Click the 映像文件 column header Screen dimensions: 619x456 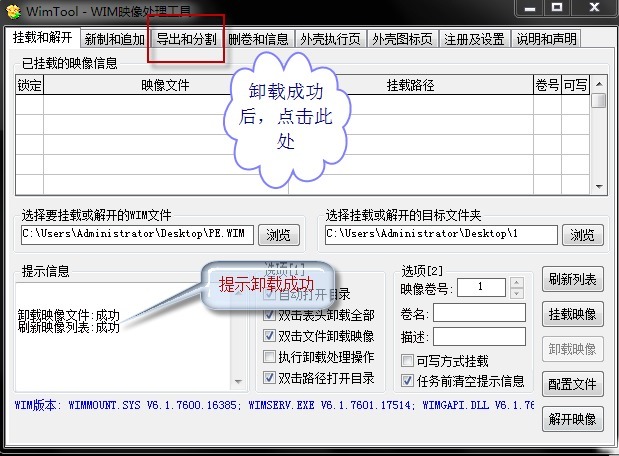[165, 85]
